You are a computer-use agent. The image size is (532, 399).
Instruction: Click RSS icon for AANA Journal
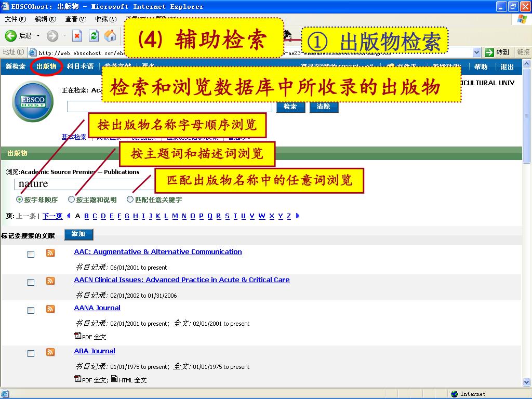click(50, 309)
